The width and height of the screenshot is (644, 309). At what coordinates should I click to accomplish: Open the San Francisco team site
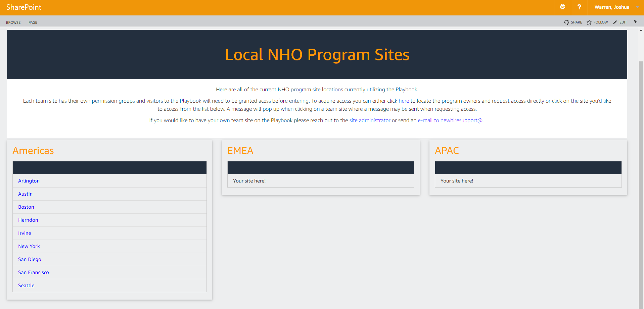pyautogui.click(x=34, y=272)
